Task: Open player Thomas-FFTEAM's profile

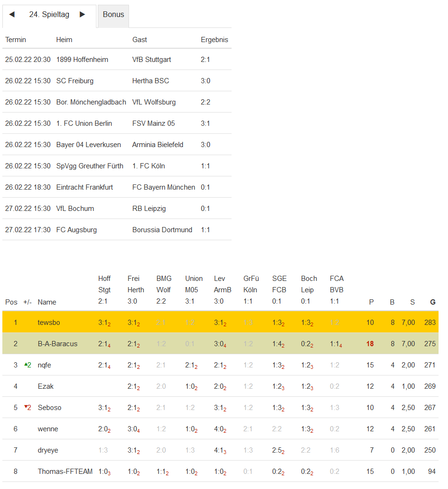Action: click(65, 472)
